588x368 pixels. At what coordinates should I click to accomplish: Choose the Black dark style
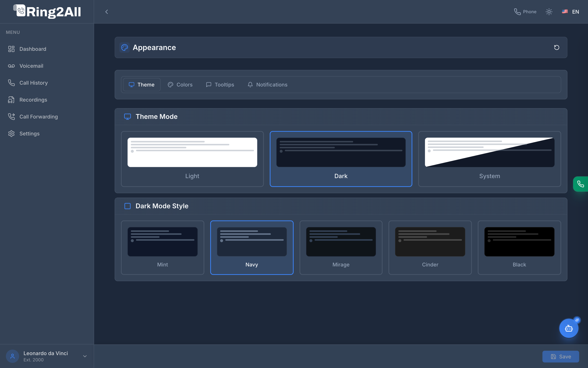point(519,247)
